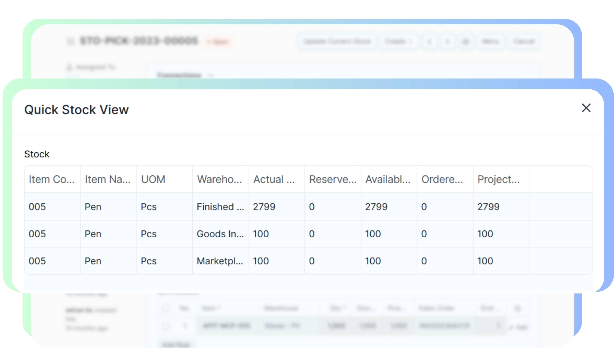The width and height of the screenshot is (614, 364).
Task: Click the Reserved column header
Action: 333,179
